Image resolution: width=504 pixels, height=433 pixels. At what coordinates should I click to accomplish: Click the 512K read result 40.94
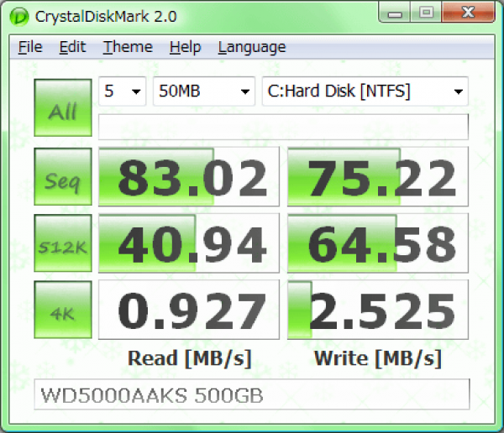click(x=189, y=243)
